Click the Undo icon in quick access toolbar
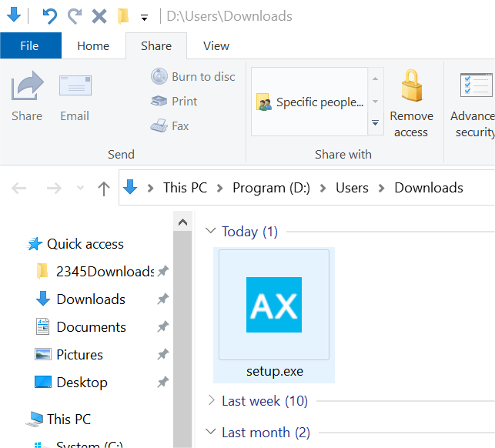The image size is (495, 448). 49,16
